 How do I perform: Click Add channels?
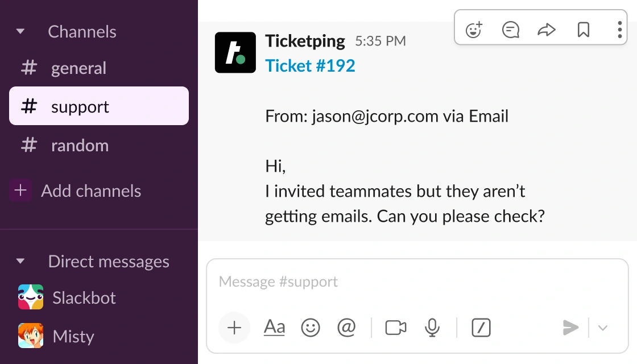[91, 191]
